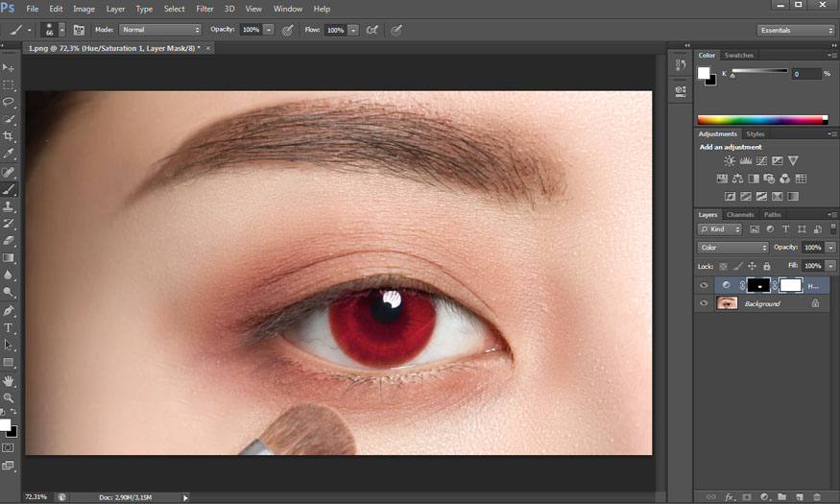
Task: Select the Zoom tool
Action: click(8, 398)
